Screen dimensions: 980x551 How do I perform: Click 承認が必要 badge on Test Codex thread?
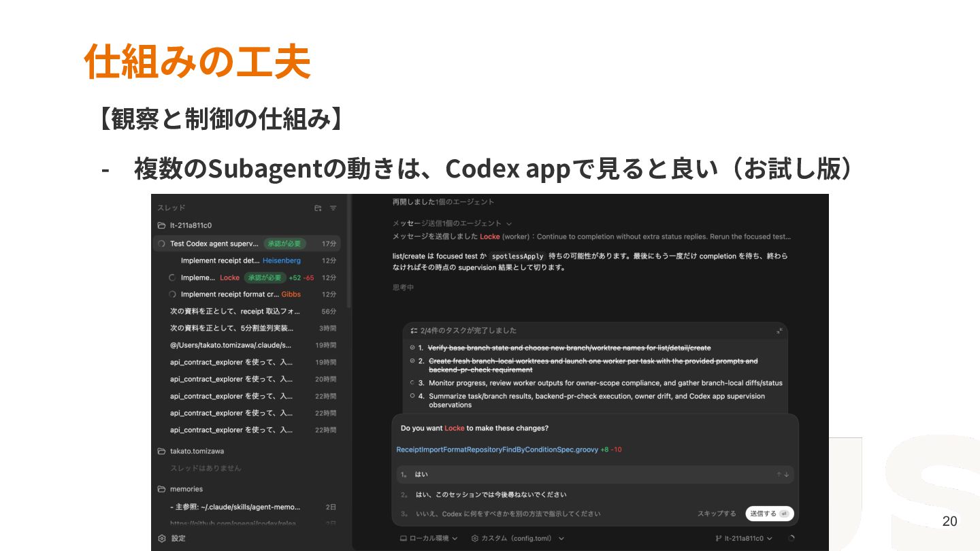coord(285,244)
